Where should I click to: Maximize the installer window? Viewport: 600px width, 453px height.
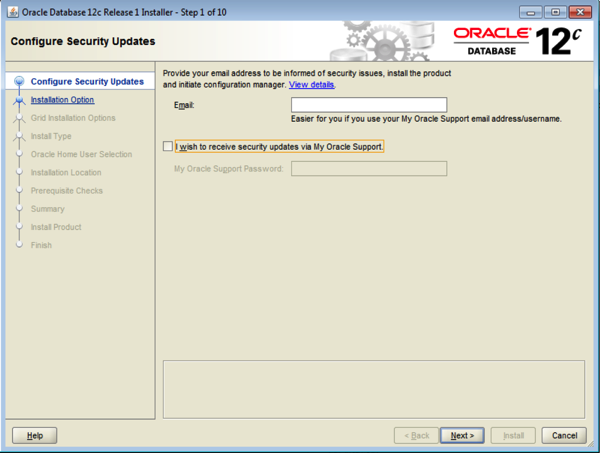pyautogui.click(x=555, y=12)
